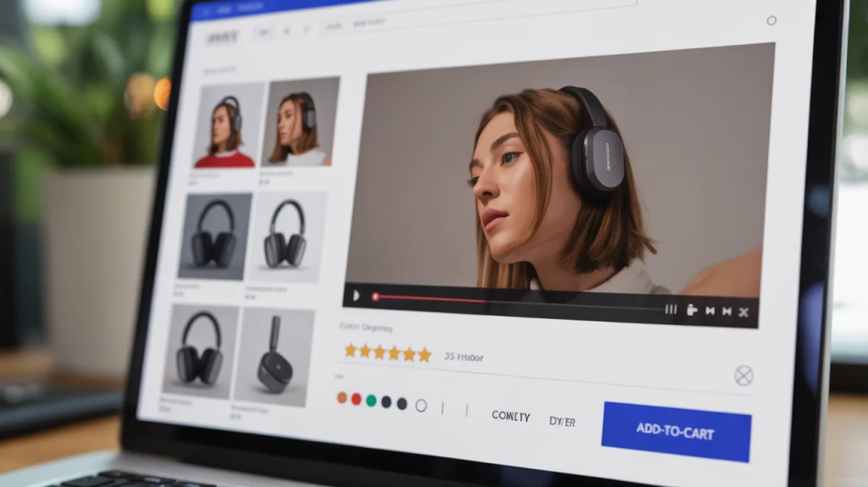
Task: Select the middle-row headphones thumbnail with the light background
Action: pos(287,237)
